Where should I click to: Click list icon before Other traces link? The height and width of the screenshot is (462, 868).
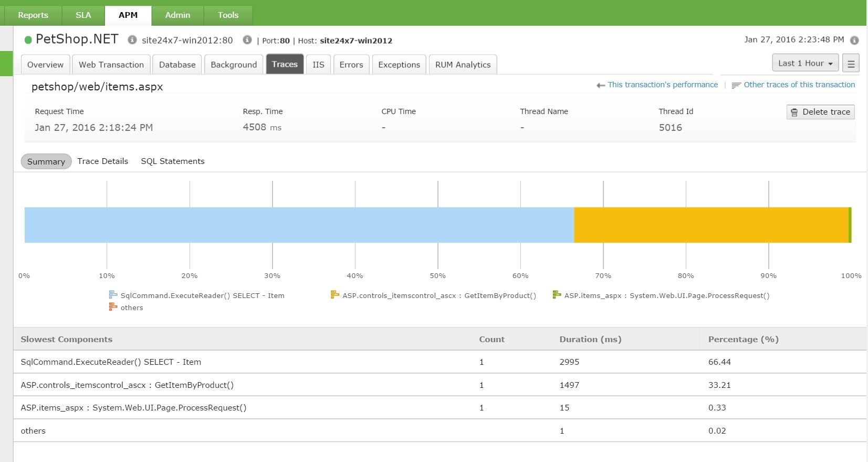tap(736, 85)
